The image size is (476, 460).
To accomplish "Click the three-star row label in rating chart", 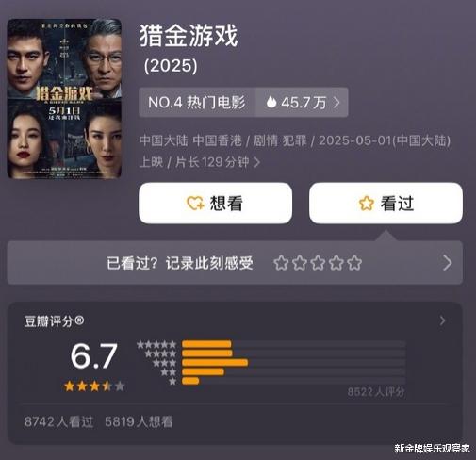I will 164,363.
